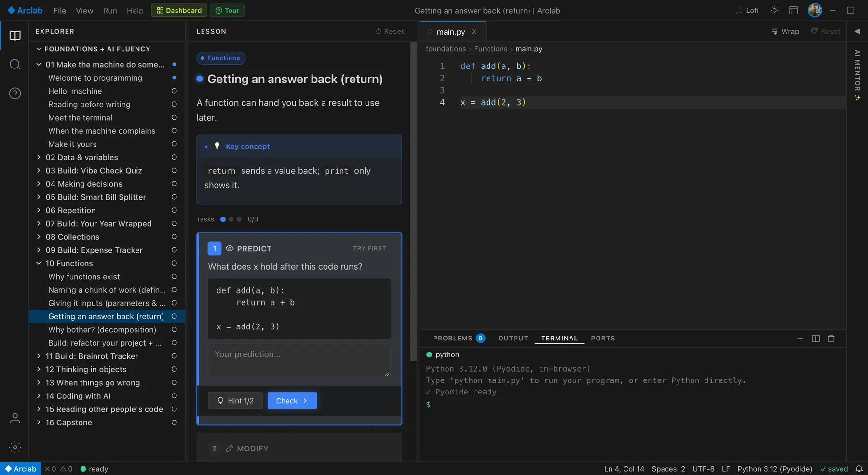Open Welcome to programming lesson
This screenshot has width=868, height=475.
[x=95, y=78]
